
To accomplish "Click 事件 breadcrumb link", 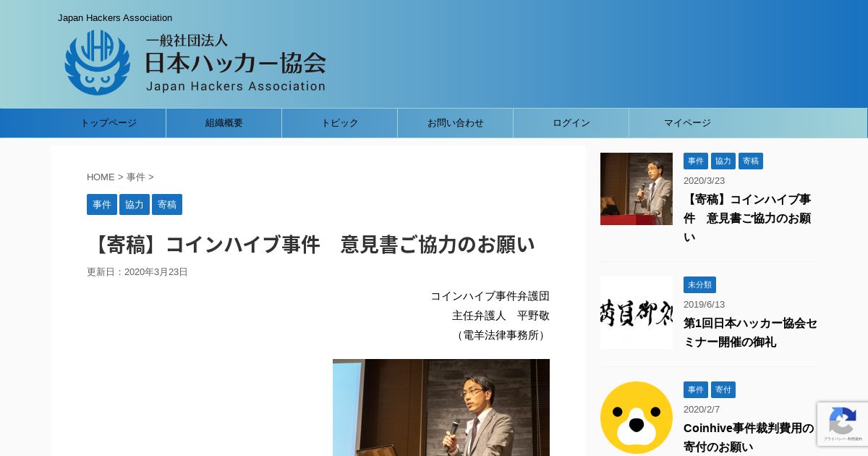I will 136,177.
